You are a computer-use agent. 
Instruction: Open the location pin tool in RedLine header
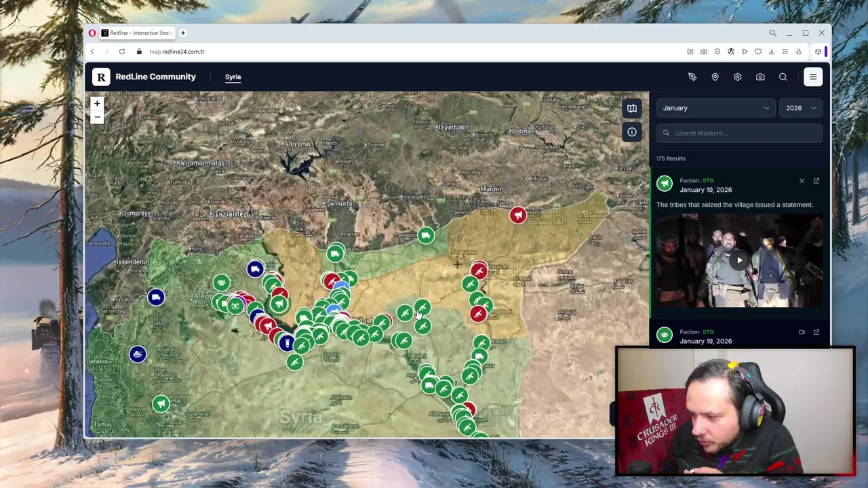pos(715,77)
